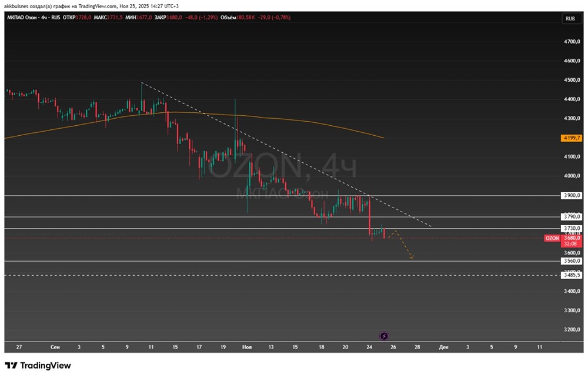Click the 27 date label on time axis
This screenshot has width=588, height=378.
click(19, 347)
